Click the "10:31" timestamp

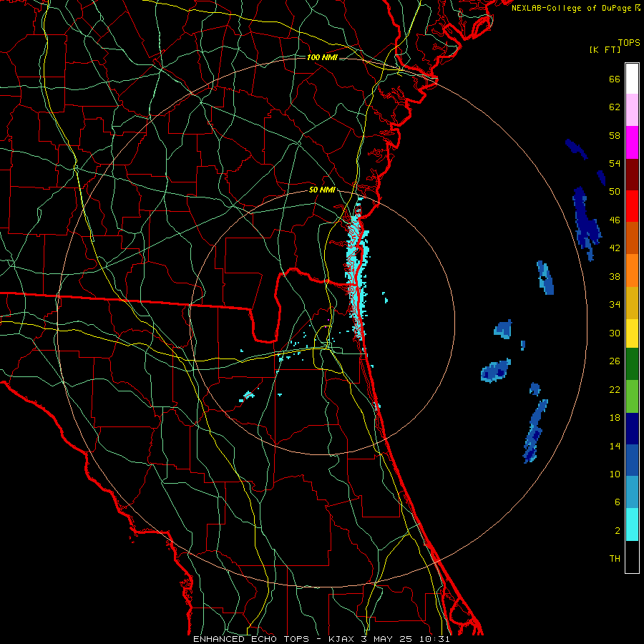click(435, 639)
